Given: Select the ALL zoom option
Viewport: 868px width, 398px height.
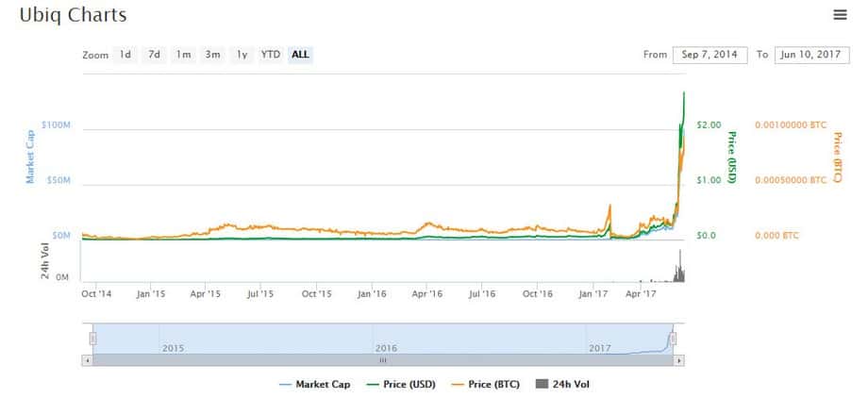Looking at the screenshot, I should (300, 55).
